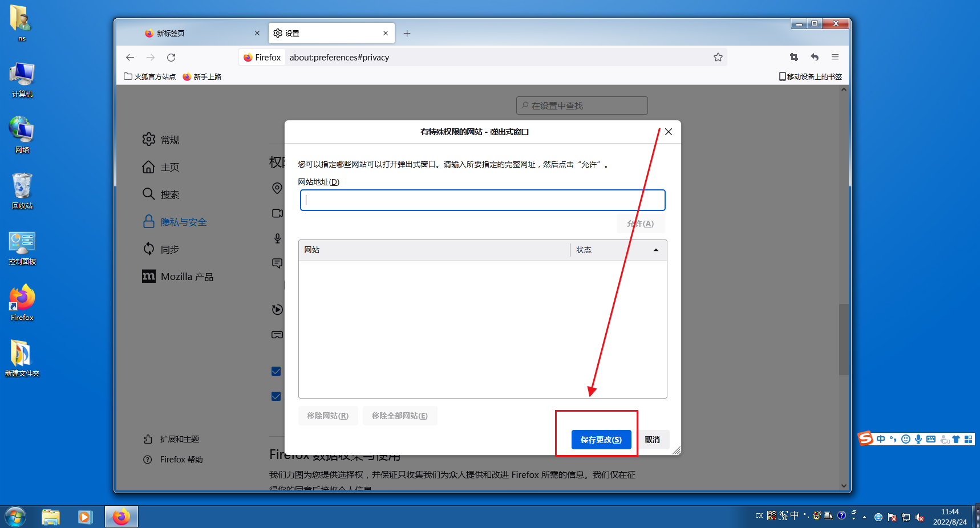Click the 网站地址 input field

click(x=483, y=200)
